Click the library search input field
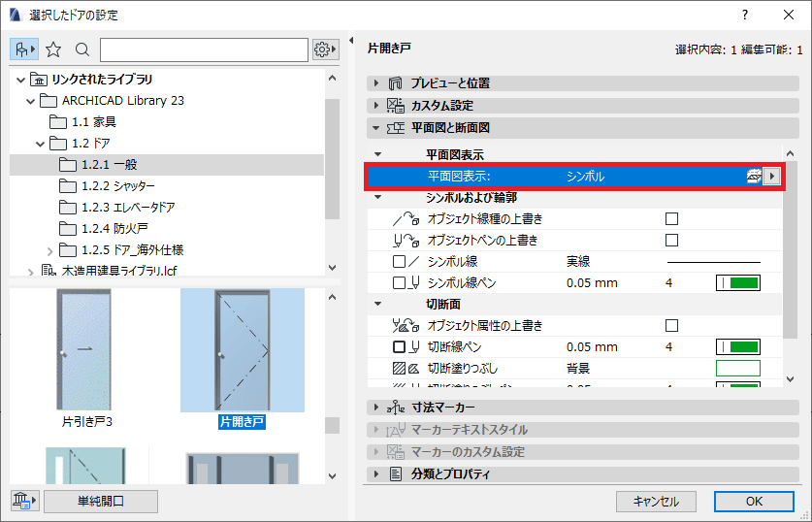Image resolution: width=812 pixels, height=522 pixels. coord(204,49)
